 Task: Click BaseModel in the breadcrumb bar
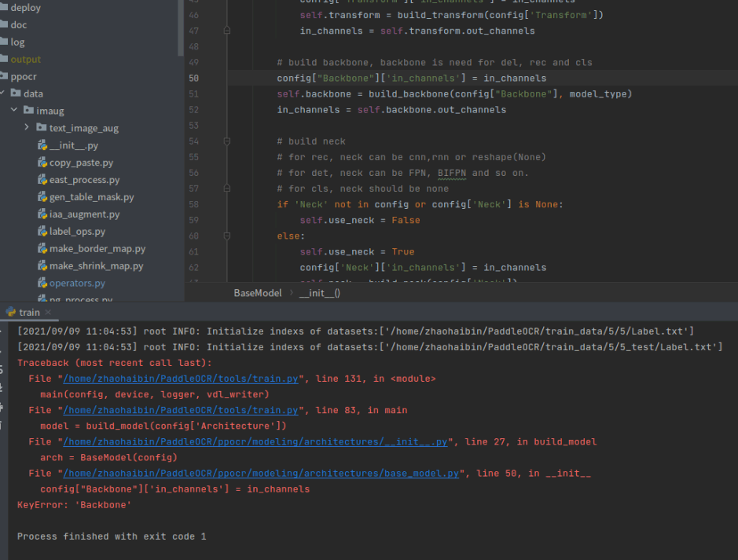click(x=258, y=293)
